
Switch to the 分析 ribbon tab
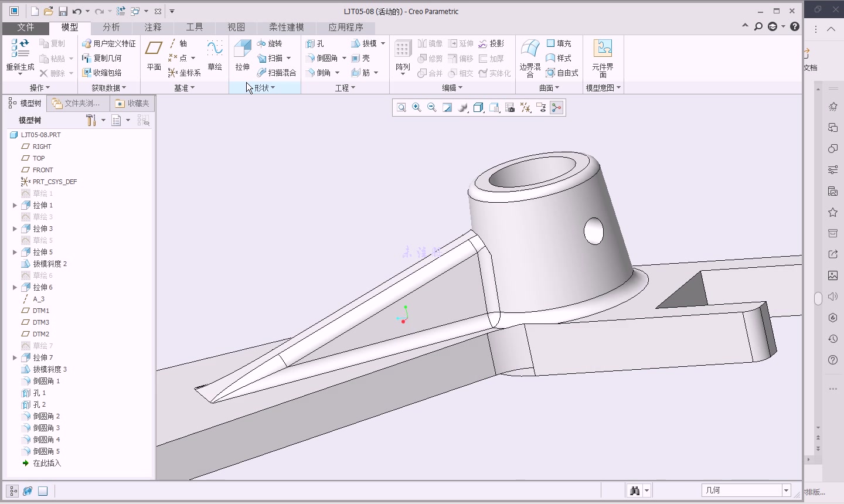(x=111, y=27)
